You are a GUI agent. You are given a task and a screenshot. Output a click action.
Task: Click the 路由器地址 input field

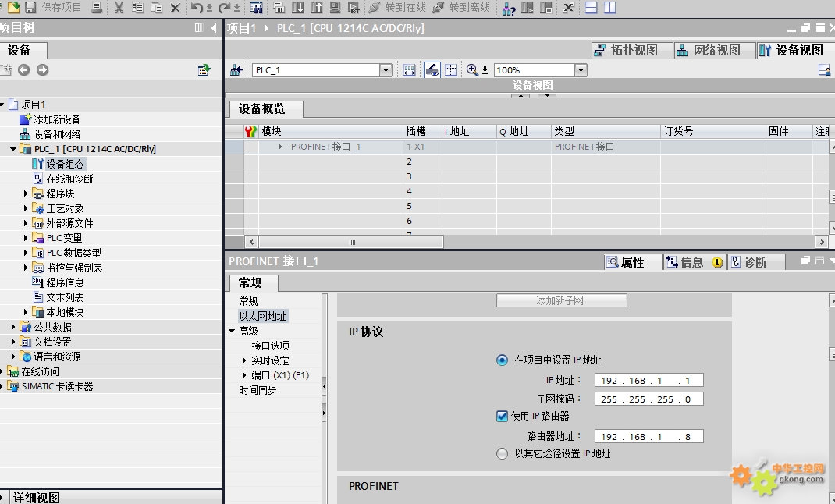coord(648,436)
